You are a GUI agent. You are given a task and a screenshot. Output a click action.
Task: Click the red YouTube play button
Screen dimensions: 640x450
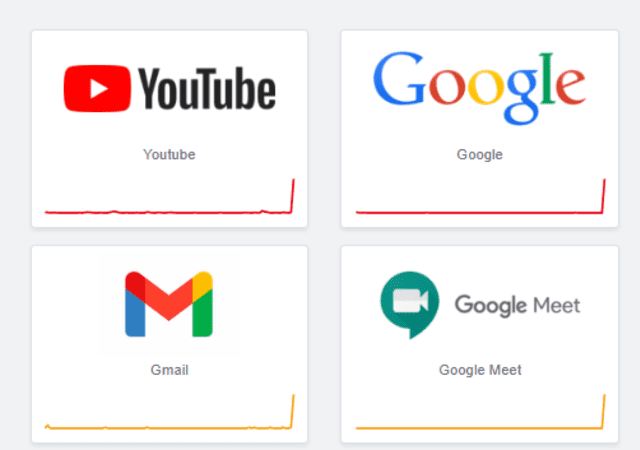pyautogui.click(x=97, y=88)
